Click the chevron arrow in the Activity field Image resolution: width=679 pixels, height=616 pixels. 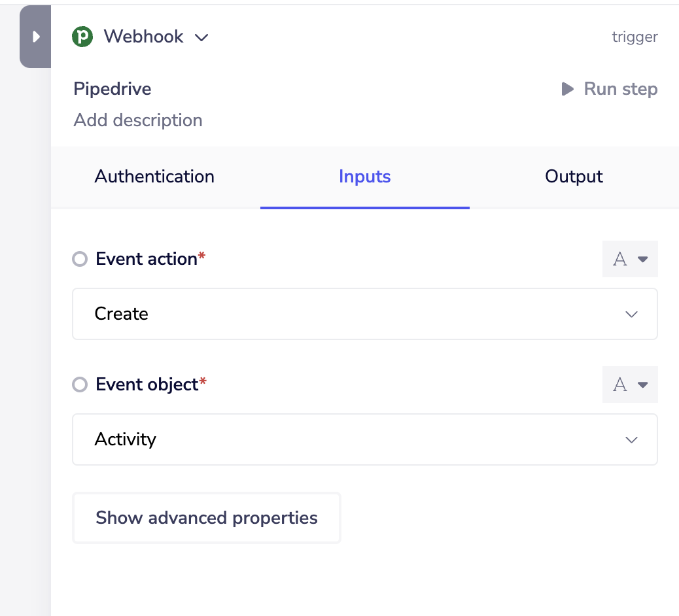pos(631,440)
